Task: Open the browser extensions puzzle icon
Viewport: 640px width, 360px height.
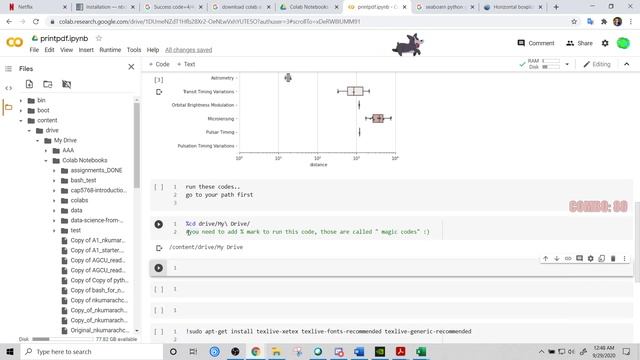Action: tap(604, 21)
